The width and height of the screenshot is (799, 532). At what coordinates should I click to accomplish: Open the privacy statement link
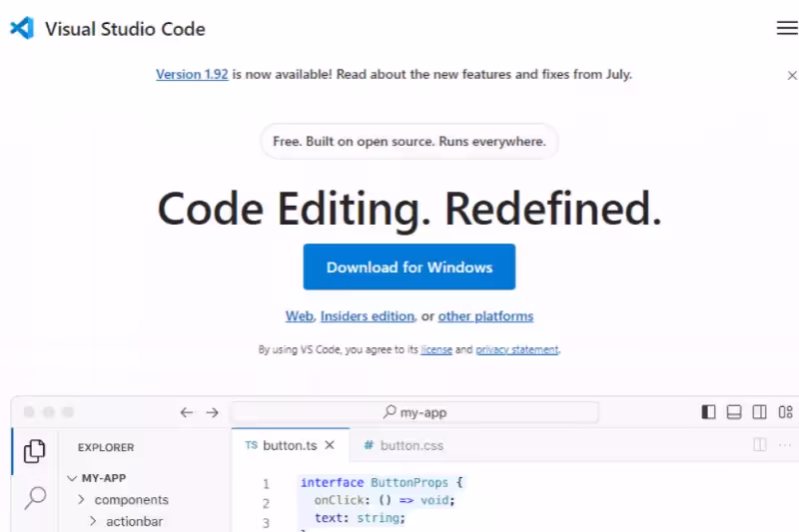(x=516, y=349)
